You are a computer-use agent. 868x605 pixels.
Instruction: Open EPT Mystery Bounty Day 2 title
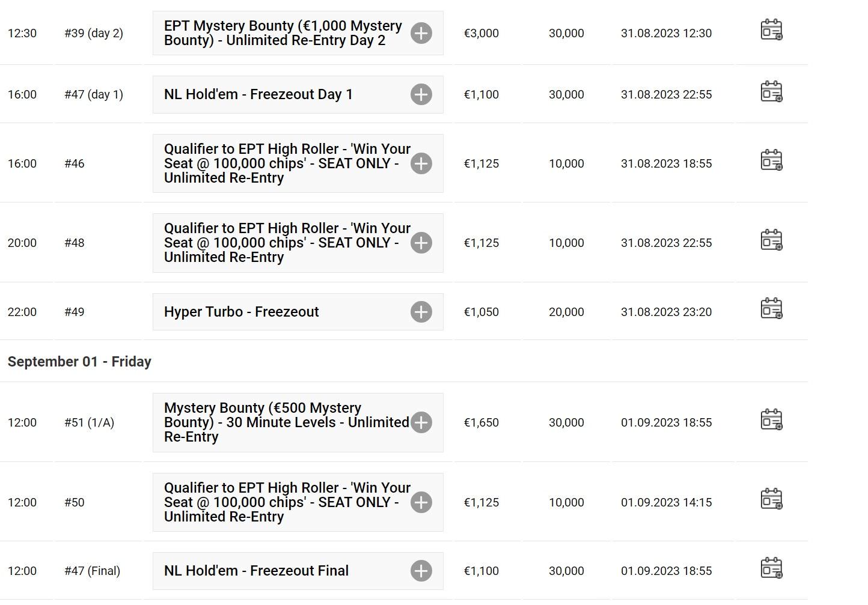point(283,33)
